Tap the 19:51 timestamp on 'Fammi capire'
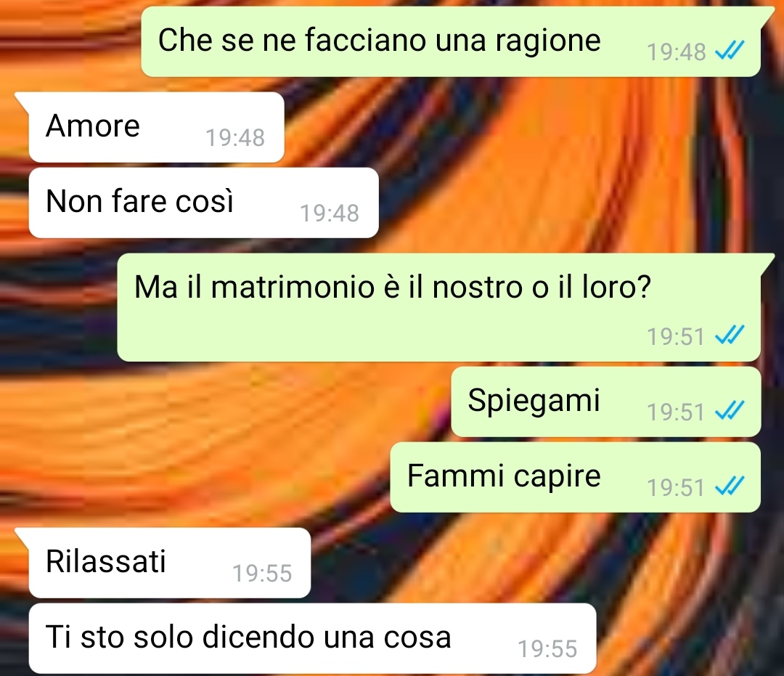784x676 pixels. point(676,487)
